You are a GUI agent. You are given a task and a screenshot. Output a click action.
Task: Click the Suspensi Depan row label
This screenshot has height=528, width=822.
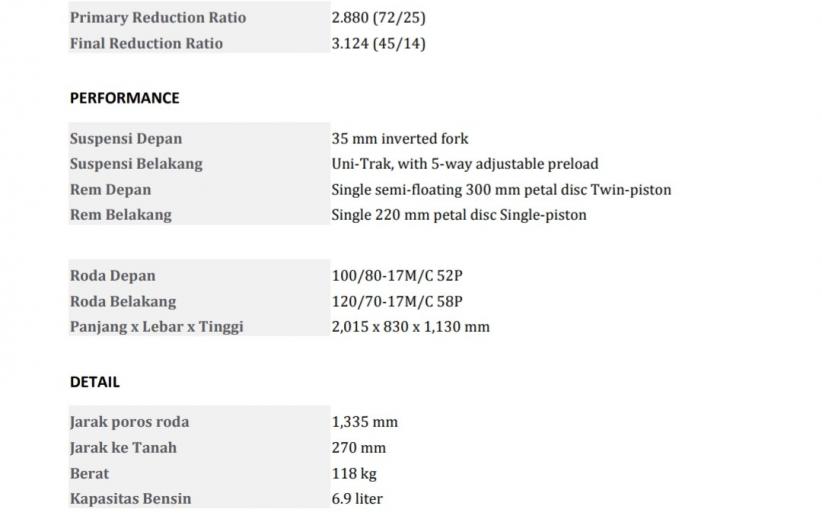(x=126, y=139)
